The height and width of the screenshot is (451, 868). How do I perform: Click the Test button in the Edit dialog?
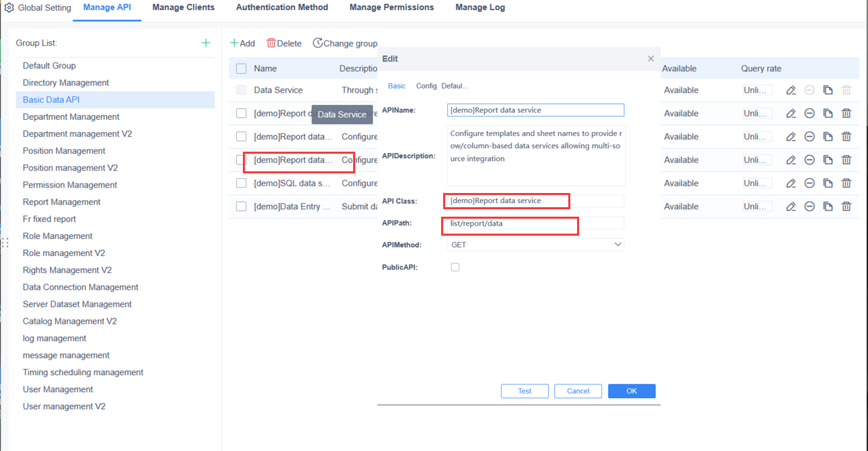pyautogui.click(x=524, y=391)
